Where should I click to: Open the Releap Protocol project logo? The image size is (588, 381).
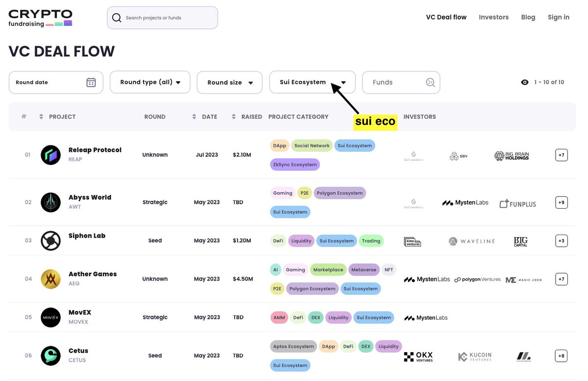[x=50, y=155]
